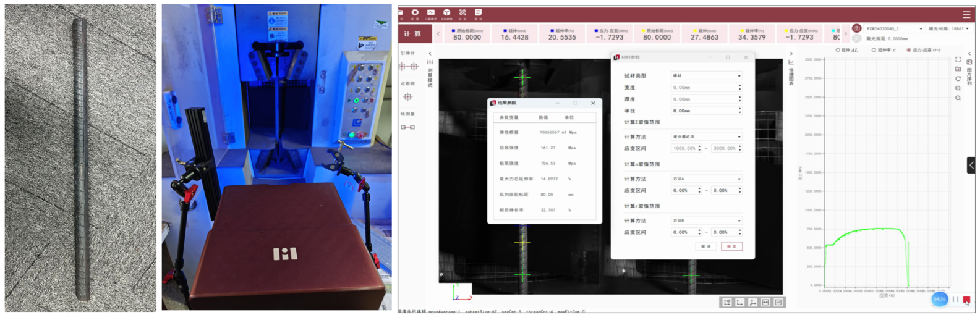The height and width of the screenshot is (315, 980).
Task: Click the 16.4428 延伸 readout
Action: click(x=514, y=34)
